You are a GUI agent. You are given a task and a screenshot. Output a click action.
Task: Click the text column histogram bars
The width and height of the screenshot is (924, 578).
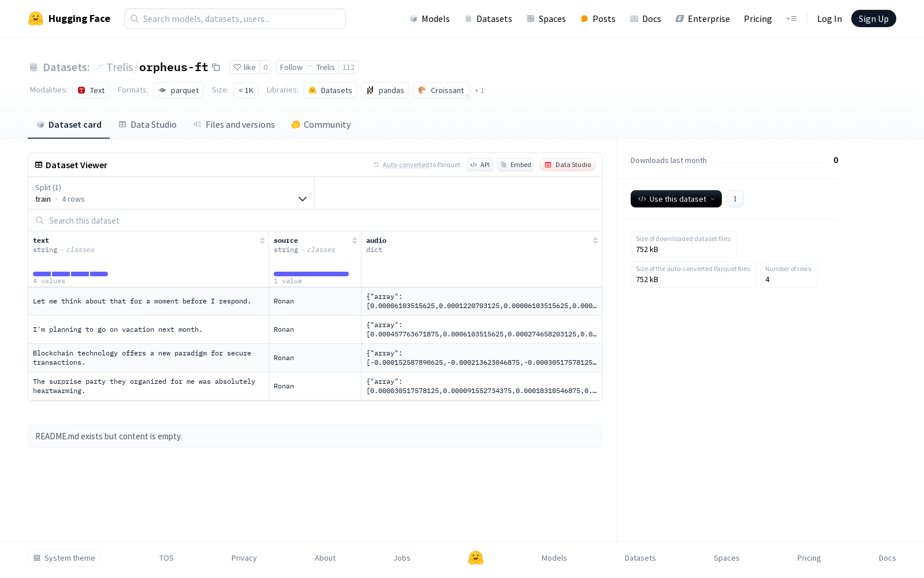(70, 274)
